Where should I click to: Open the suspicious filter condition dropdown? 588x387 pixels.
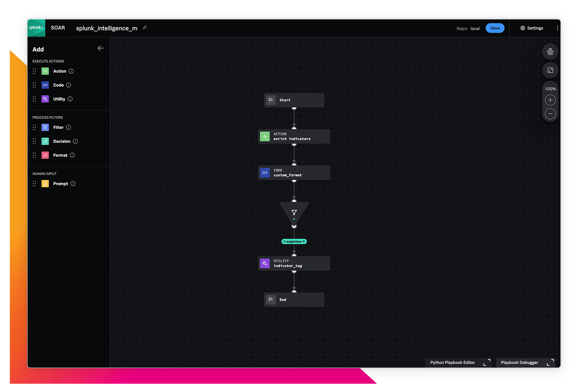click(x=294, y=241)
